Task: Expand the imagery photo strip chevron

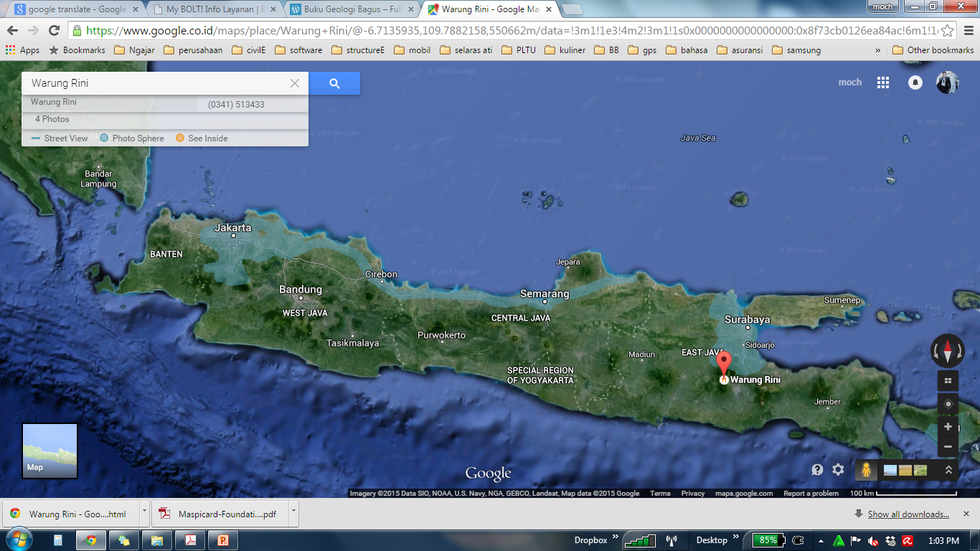Action: [x=948, y=470]
